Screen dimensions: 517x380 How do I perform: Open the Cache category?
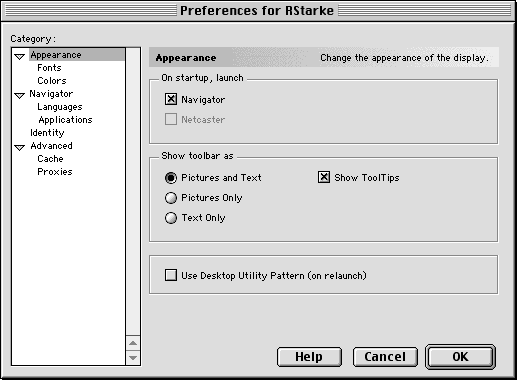coord(50,159)
